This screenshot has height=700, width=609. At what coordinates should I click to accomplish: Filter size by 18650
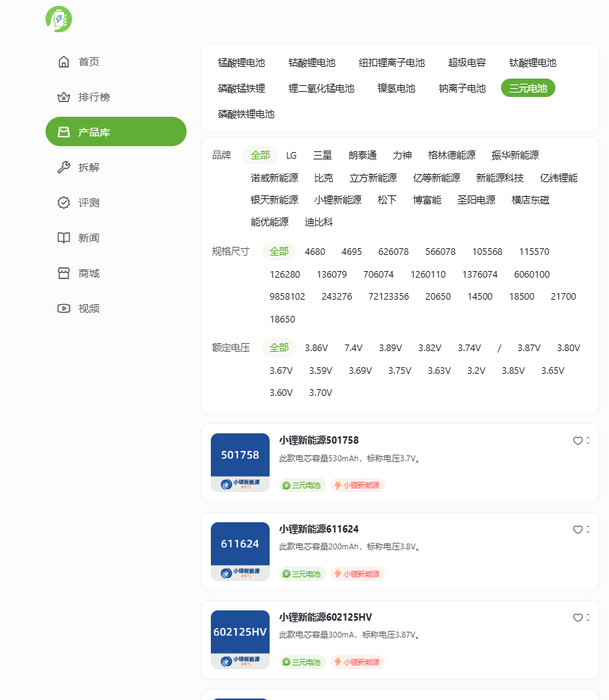(283, 320)
